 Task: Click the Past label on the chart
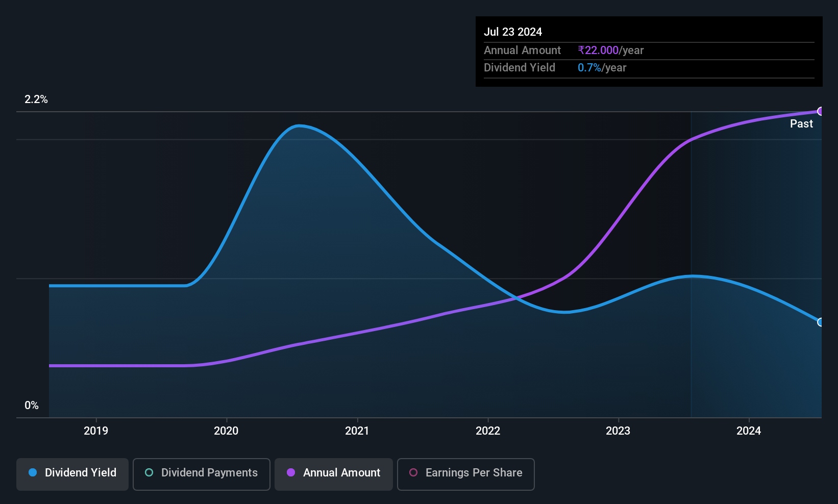tap(801, 124)
